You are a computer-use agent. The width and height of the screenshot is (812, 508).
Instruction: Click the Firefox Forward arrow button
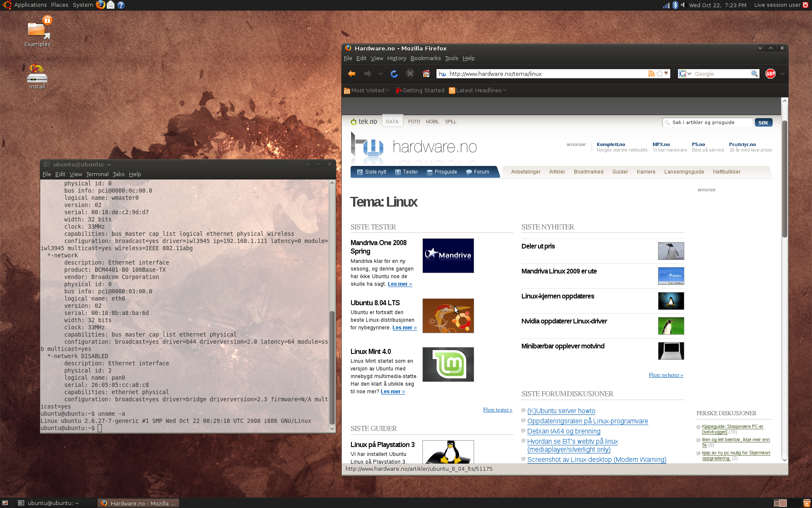[368, 74]
